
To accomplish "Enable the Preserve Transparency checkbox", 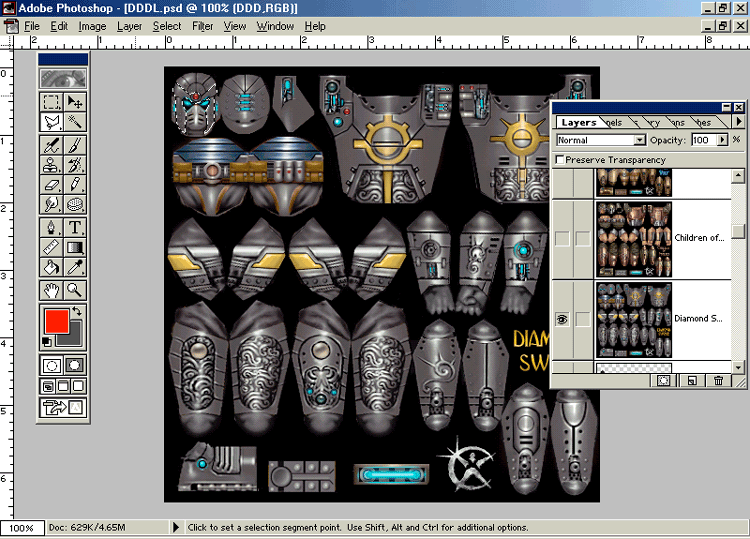I will (560, 160).
